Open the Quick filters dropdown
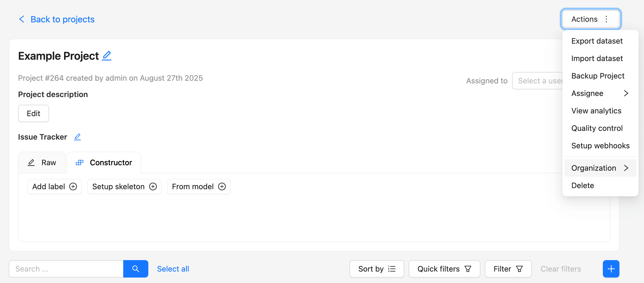The height and width of the screenshot is (283, 644). coord(444,269)
